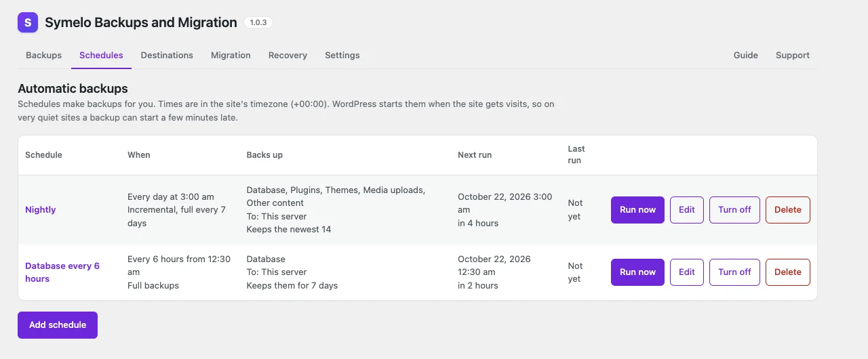
Task: Click the 'Every day at 3:00 am' cell
Action: tap(171, 197)
